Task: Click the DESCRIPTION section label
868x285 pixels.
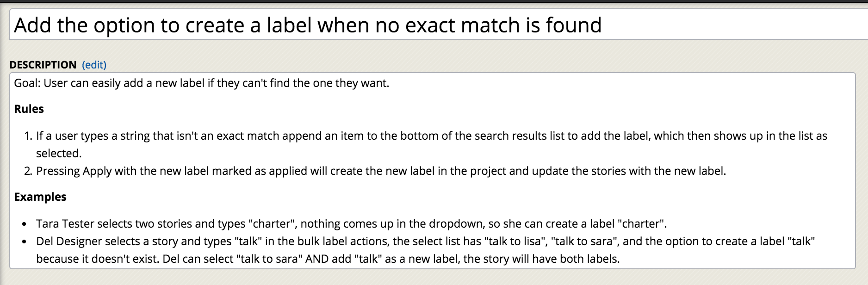Action: [x=43, y=65]
